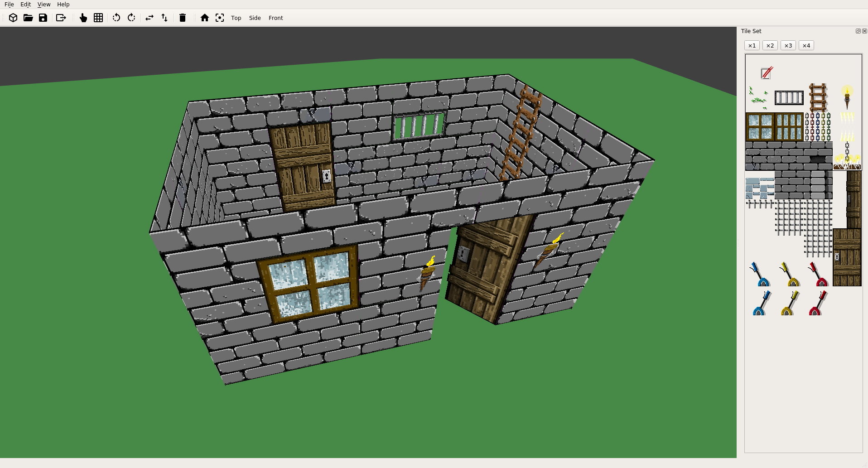Image resolution: width=868 pixels, height=468 pixels.
Task: Select the yellow lever leaning right tile
Action: [x=790, y=303]
